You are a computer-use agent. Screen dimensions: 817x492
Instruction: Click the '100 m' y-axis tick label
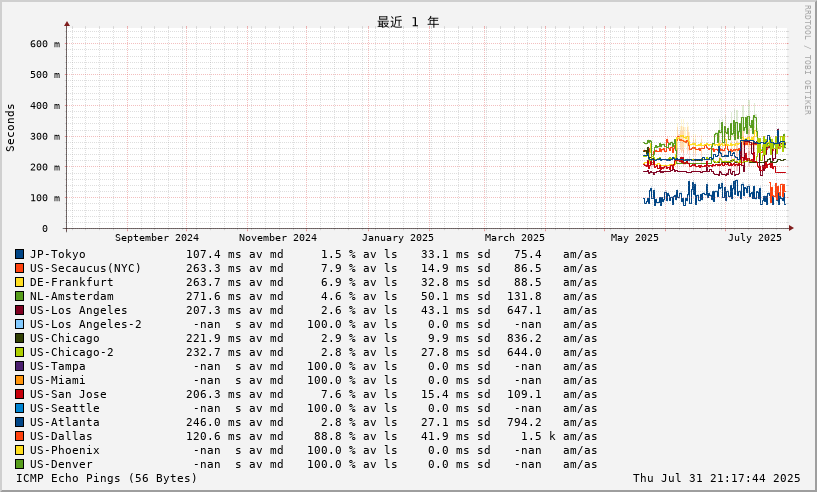45,198
